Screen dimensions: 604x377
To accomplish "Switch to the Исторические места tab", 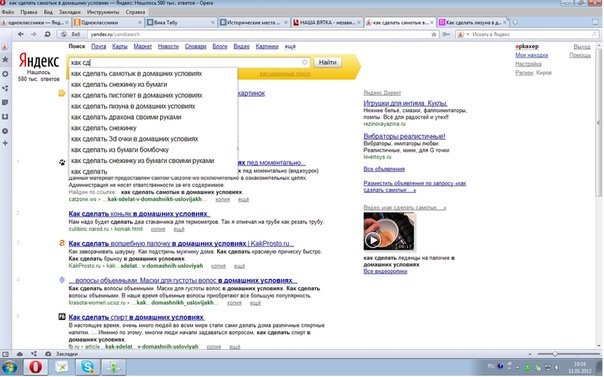I will (254, 23).
